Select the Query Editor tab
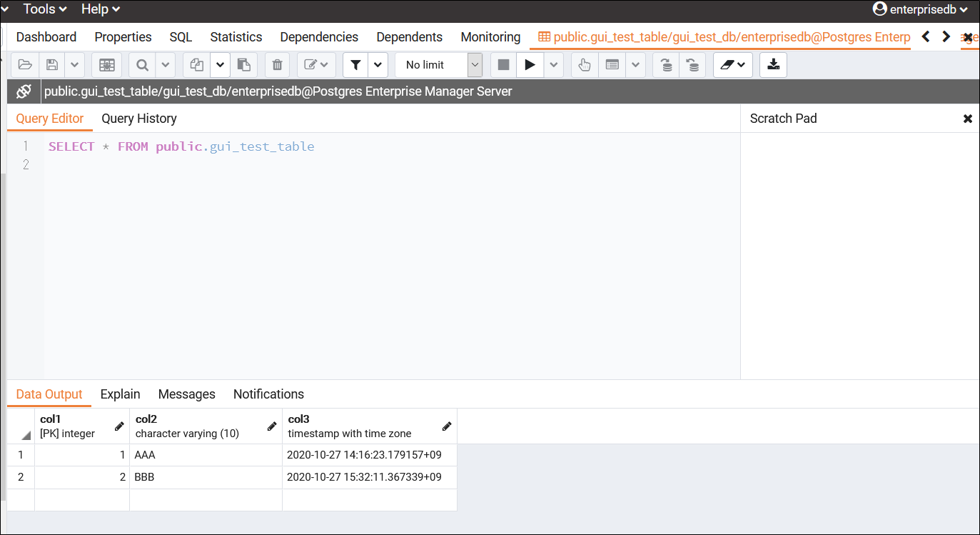The image size is (980, 535). (x=50, y=119)
